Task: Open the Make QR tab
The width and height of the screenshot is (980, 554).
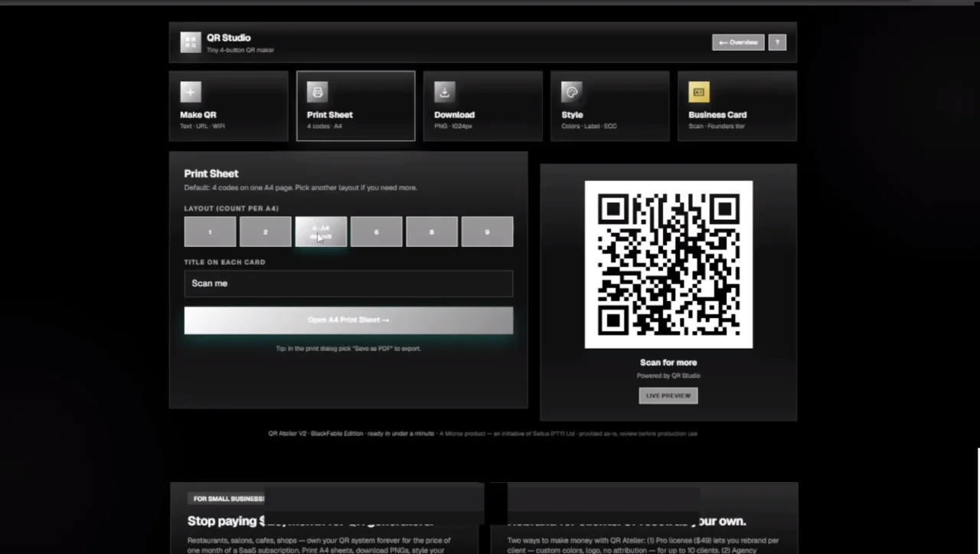Action: 229,106
